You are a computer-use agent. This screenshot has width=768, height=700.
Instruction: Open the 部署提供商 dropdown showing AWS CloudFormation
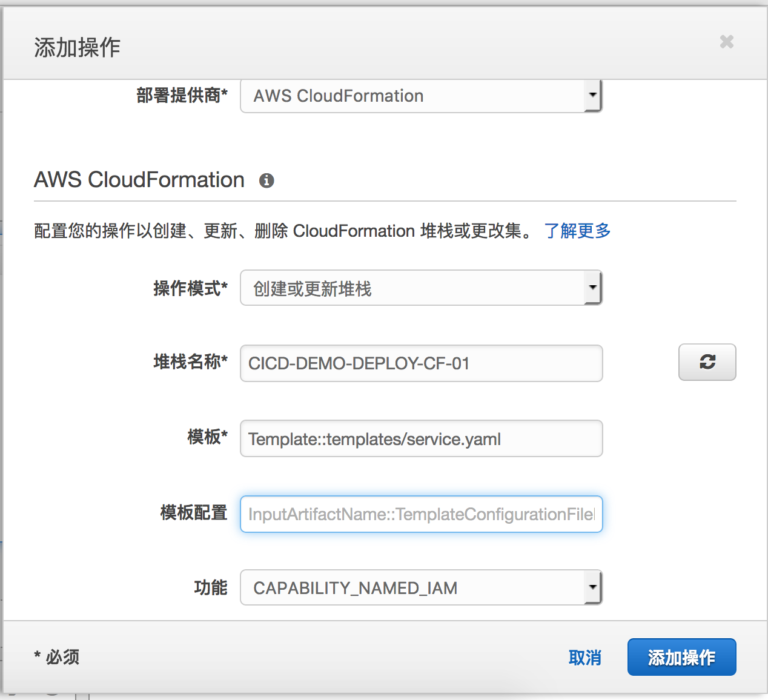pos(421,96)
